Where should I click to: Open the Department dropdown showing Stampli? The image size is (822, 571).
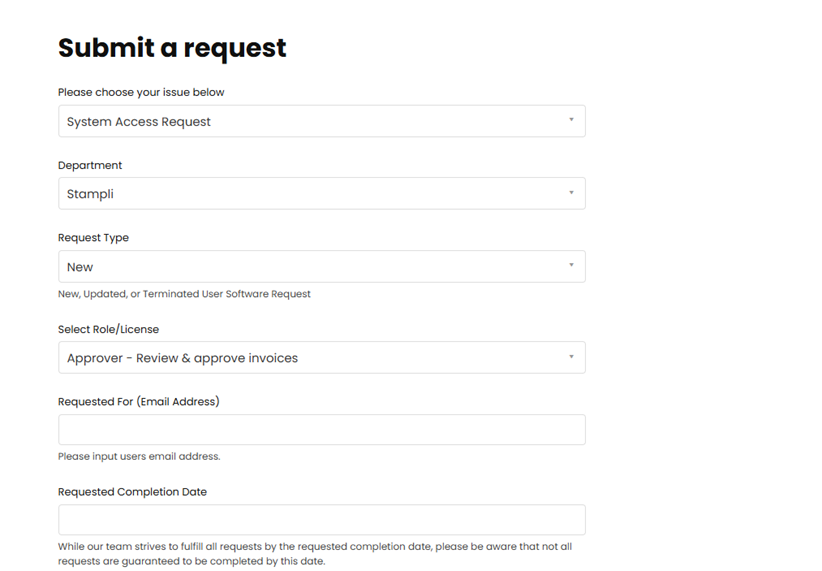click(x=321, y=193)
